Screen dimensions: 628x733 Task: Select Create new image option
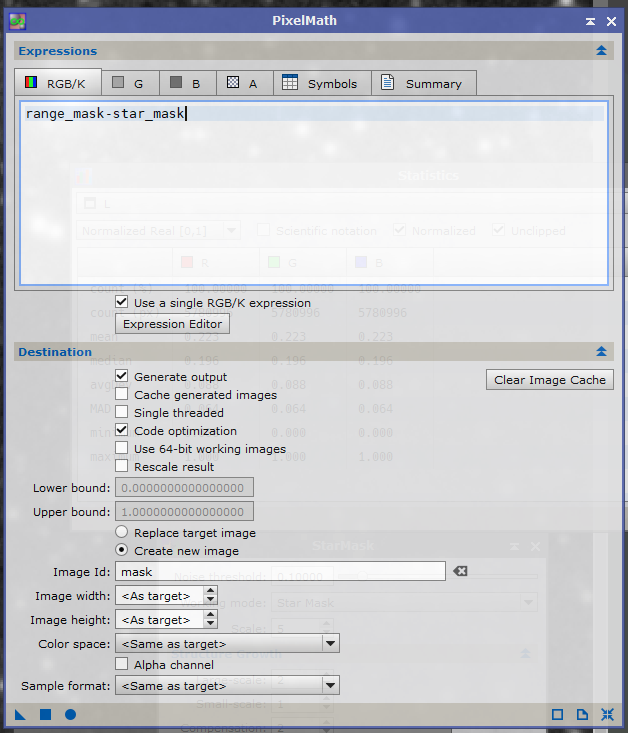point(122,550)
